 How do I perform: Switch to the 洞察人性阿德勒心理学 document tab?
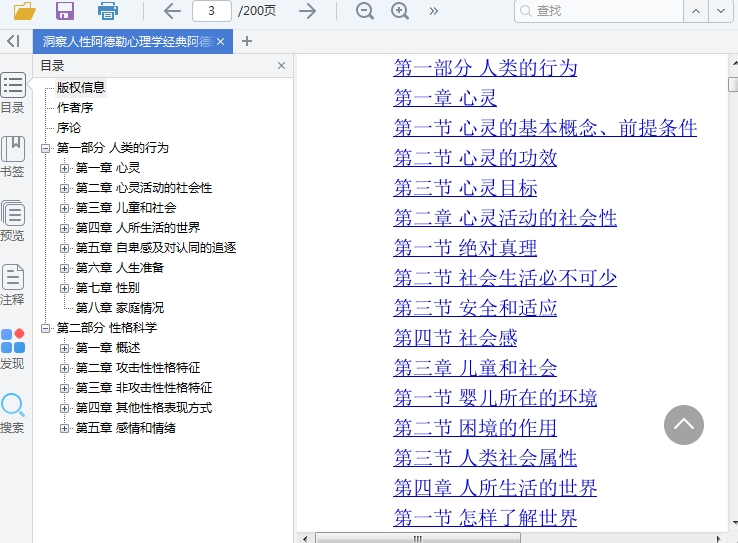coord(127,42)
